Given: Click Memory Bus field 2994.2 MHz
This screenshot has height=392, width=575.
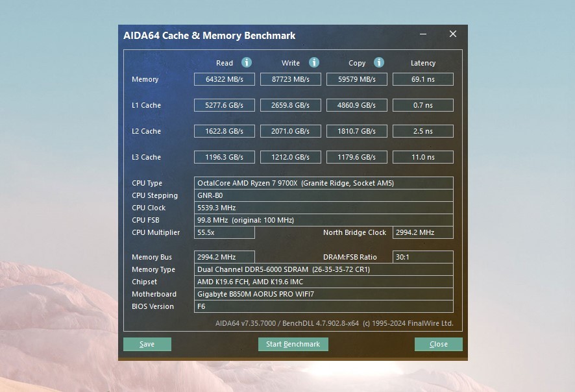Looking at the screenshot, I should coord(225,257).
